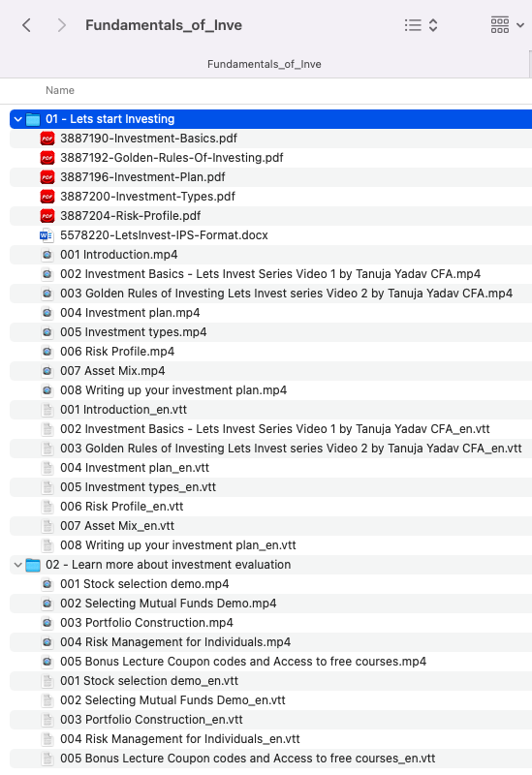
Task: Click the PDF icon of 3887204-Risk-Profile.pdf
Action: pyautogui.click(x=47, y=216)
